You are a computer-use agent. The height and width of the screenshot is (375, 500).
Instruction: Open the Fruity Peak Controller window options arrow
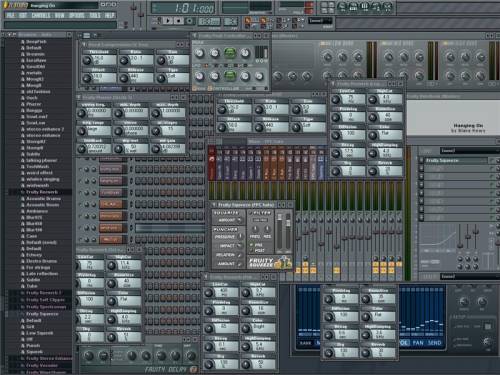[x=195, y=35]
